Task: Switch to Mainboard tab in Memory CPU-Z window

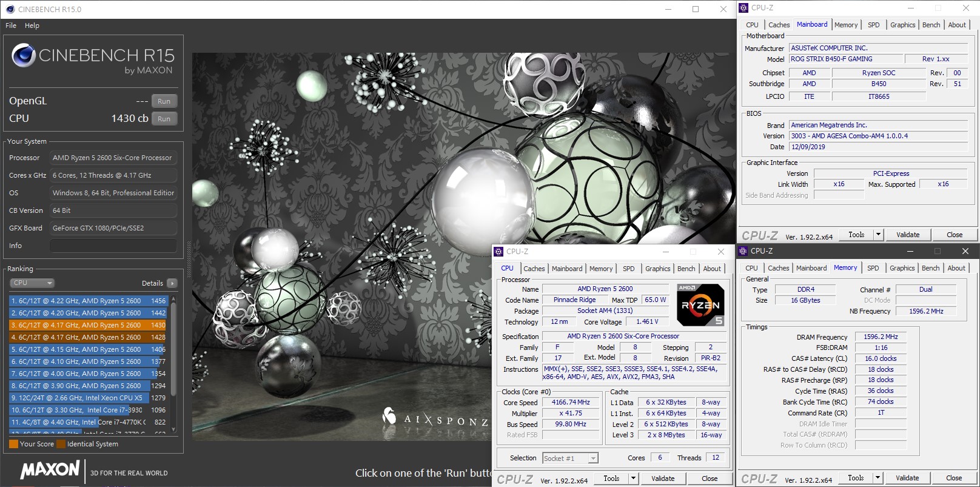Action: (811, 268)
